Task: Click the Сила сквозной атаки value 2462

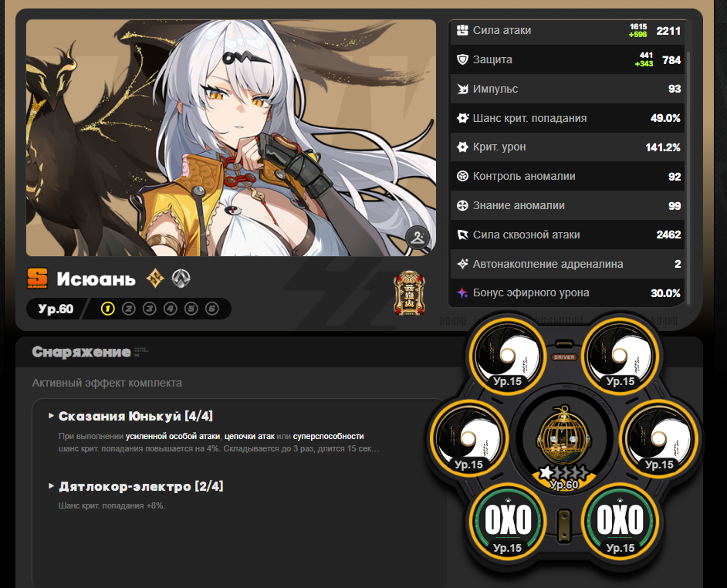Action: coord(668,235)
